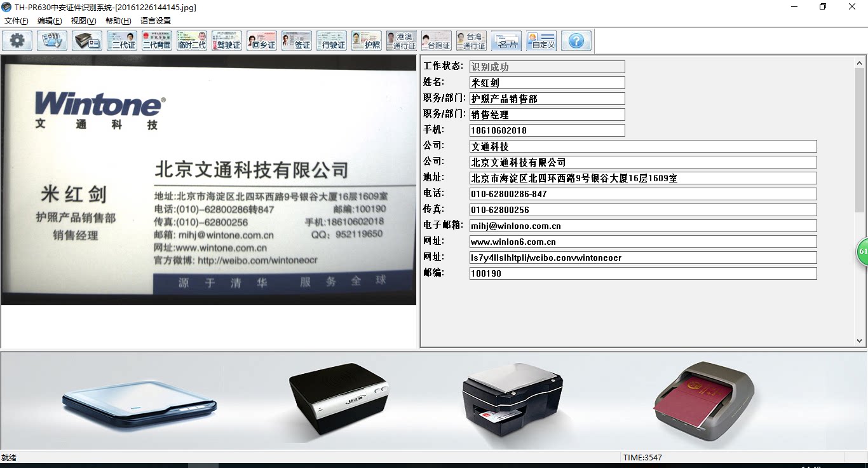The height and width of the screenshot is (468, 868).
Task: Click the 手机 field with 18610602018
Action: [x=547, y=130]
